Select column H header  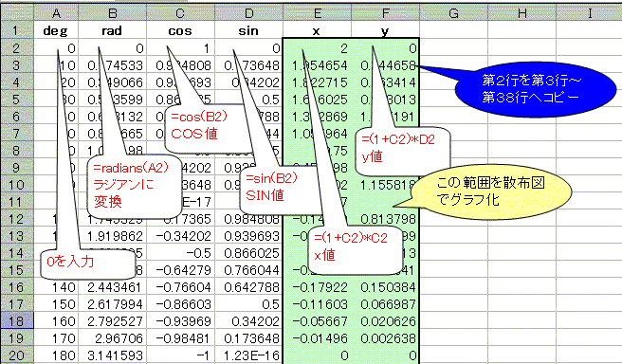(x=521, y=13)
